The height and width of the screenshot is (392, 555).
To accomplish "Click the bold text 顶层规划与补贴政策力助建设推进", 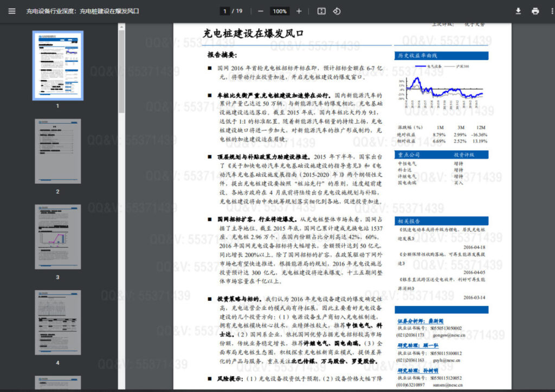I will point(264,157).
